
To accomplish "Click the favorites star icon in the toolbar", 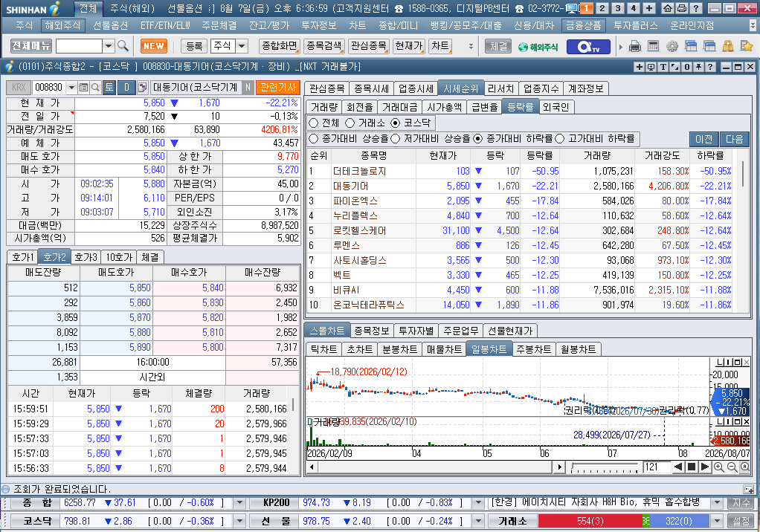I will click(x=747, y=47).
